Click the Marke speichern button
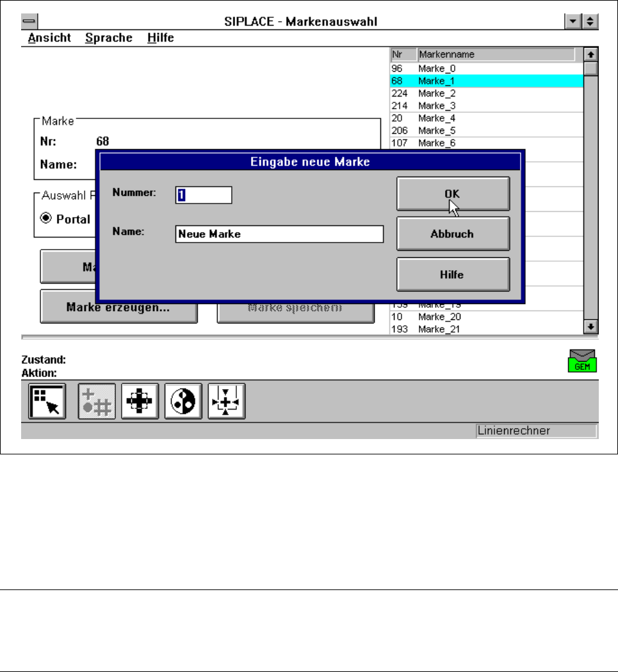 (x=295, y=313)
